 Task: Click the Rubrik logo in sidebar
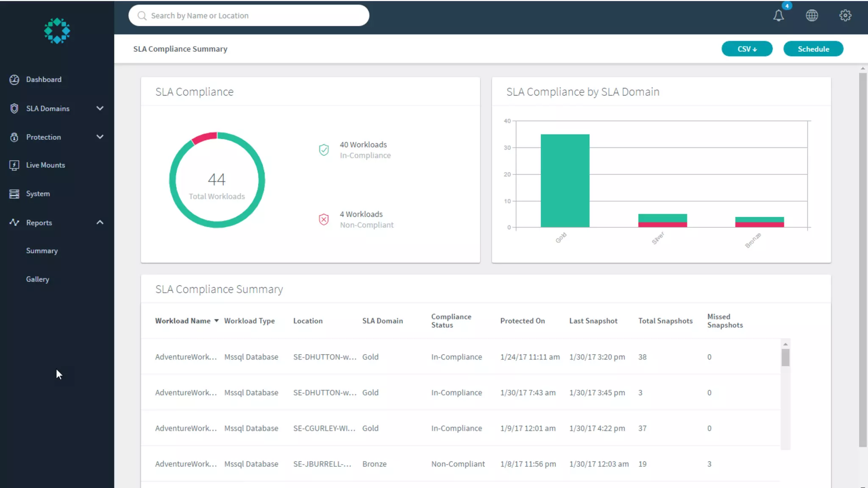[57, 30]
